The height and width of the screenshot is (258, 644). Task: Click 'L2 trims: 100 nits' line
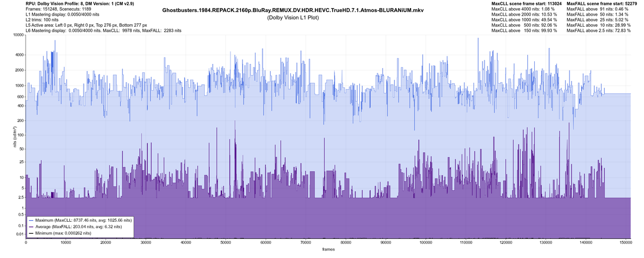pyautogui.click(x=42, y=20)
